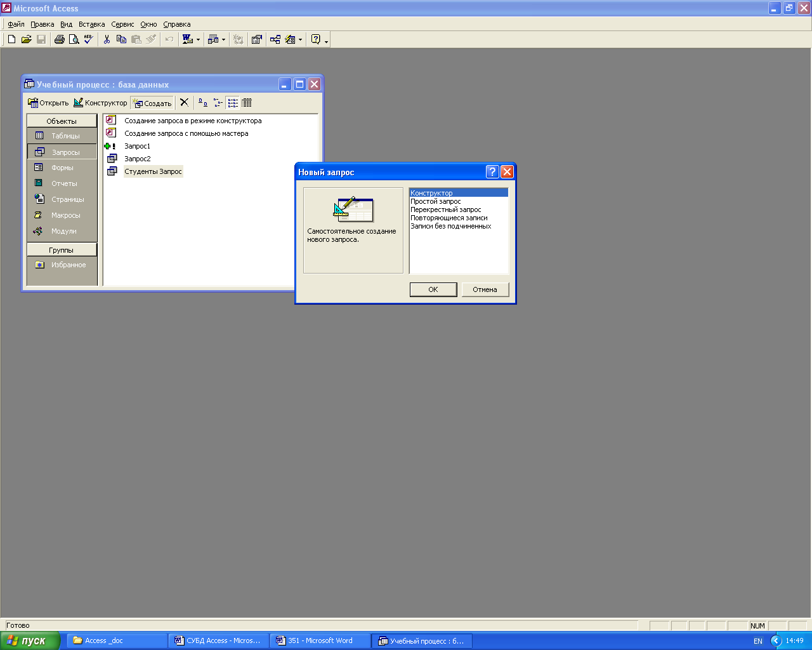The width and height of the screenshot is (812, 650).
Task: Select Формы in the objects bar
Action: pos(62,168)
